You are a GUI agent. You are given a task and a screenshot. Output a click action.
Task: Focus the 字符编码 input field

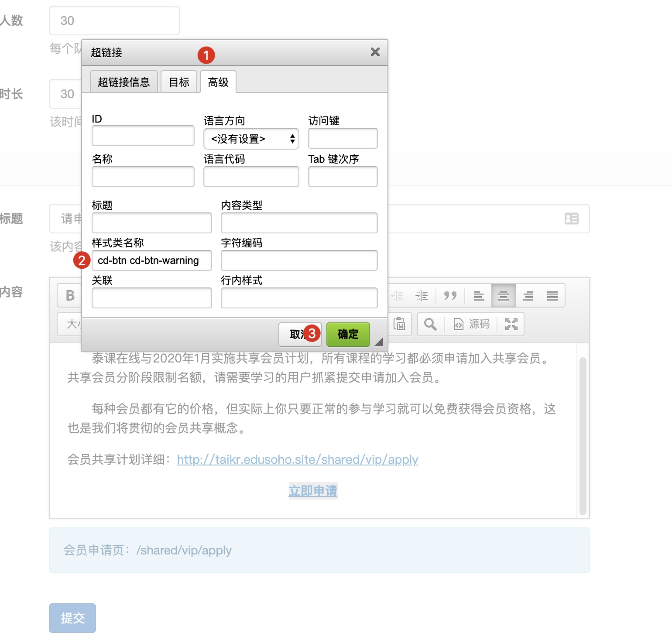299,260
